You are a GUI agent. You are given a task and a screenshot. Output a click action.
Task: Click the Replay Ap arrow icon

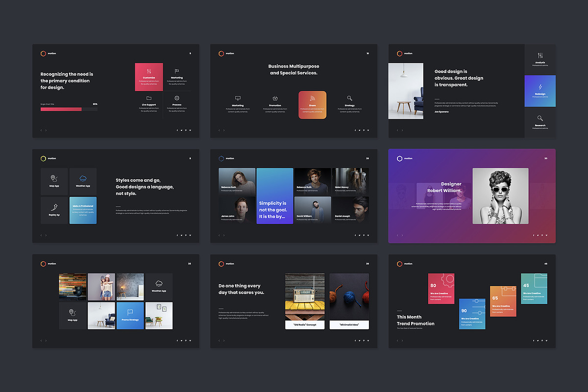(x=54, y=207)
